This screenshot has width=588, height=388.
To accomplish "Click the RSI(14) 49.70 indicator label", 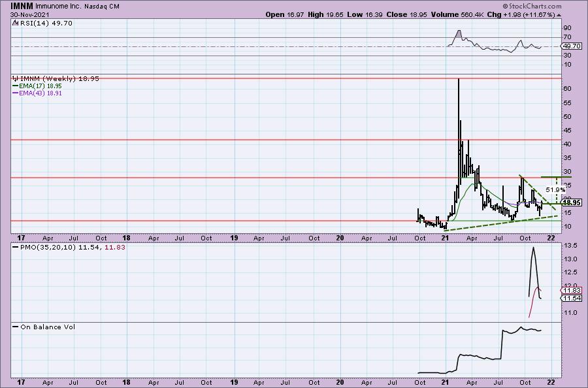I will [x=42, y=24].
